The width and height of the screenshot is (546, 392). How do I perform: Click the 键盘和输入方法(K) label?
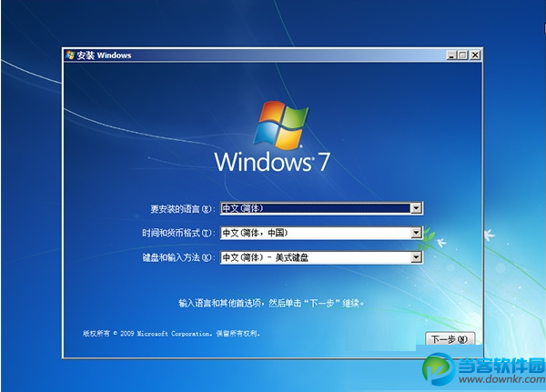pyautogui.click(x=178, y=257)
